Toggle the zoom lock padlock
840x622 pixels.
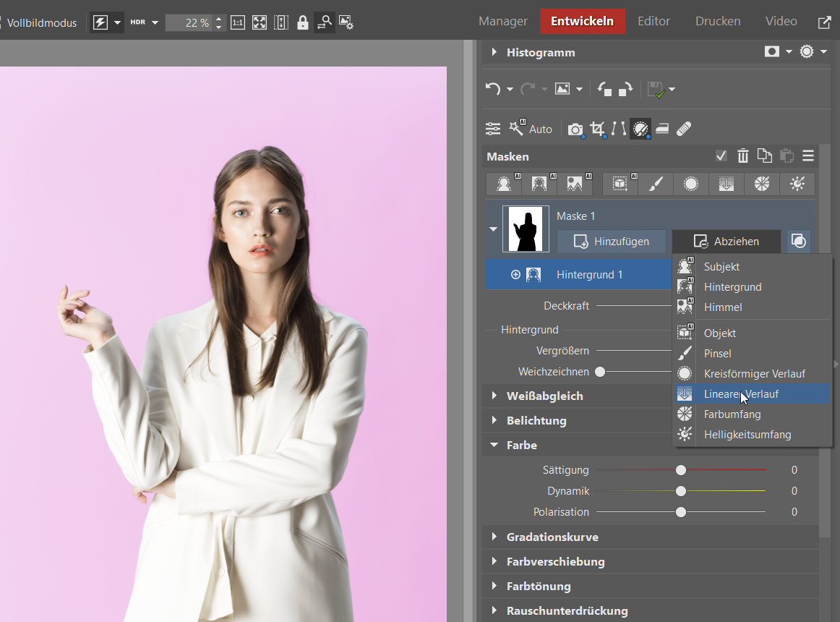[x=303, y=22]
